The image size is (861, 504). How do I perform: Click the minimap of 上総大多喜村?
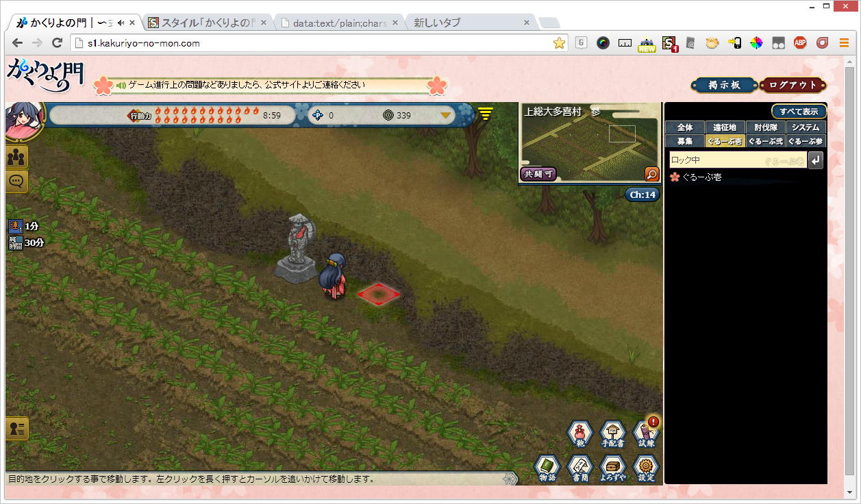[x=589, y=142]
